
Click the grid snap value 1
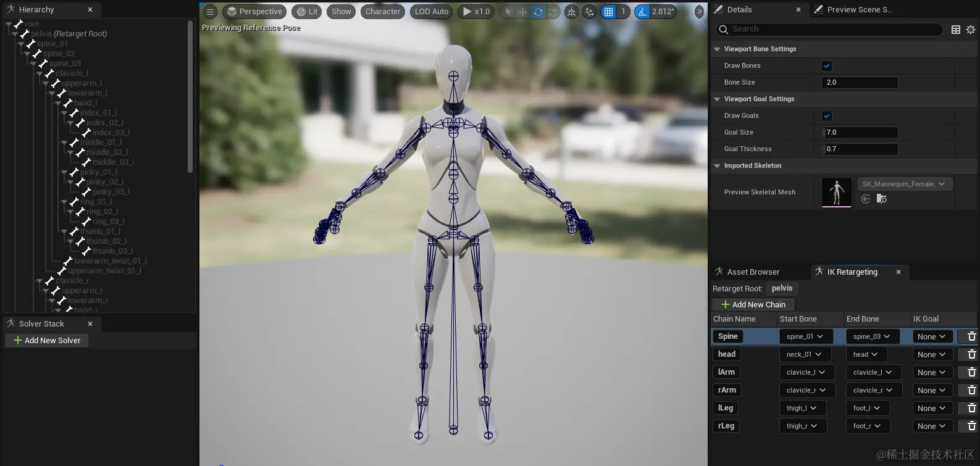tap(623, 12)
